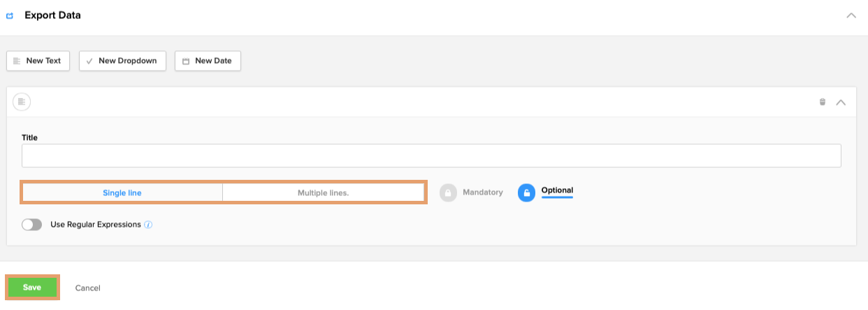Enable Use Regular Expressions switch

tap(32, 225)
